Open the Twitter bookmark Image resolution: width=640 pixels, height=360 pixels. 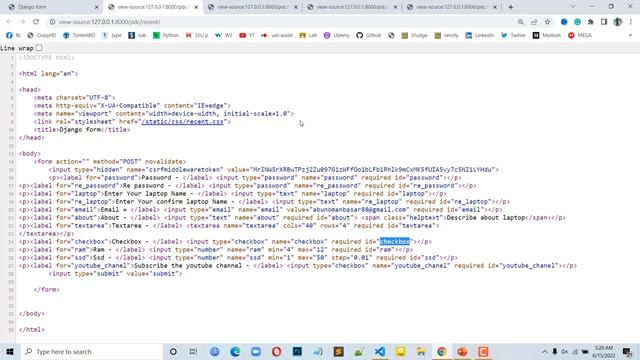click(x=513, y=36)
